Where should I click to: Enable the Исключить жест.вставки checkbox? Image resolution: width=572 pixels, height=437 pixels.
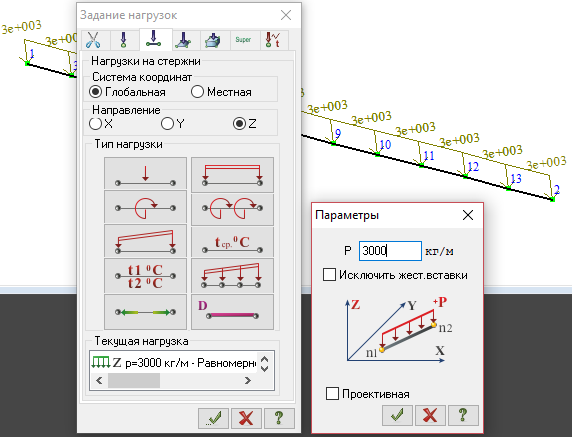(395, 275)
